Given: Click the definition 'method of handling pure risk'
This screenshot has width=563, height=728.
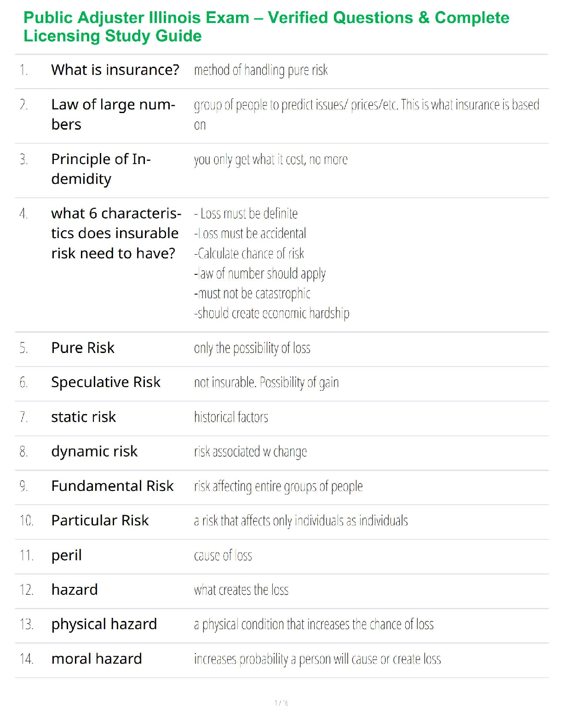Looking at the screenshot, I should [261, 70].
